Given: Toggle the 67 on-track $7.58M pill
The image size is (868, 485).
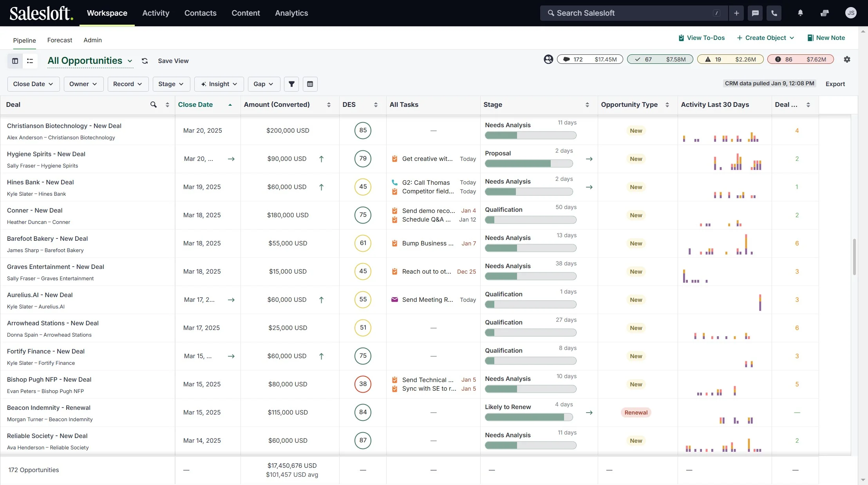Looking at the screenshot, I should 660,59.
